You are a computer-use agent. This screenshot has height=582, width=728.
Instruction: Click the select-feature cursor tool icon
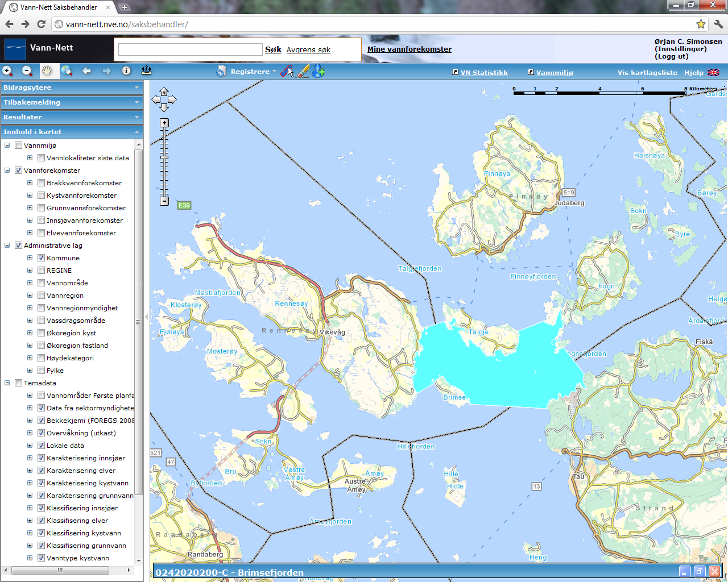pos(287,72)
